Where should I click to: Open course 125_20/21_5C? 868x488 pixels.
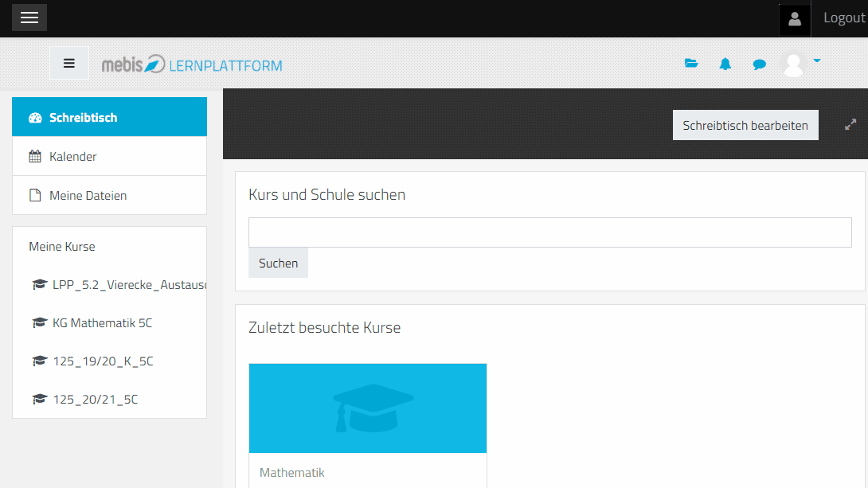95,399
